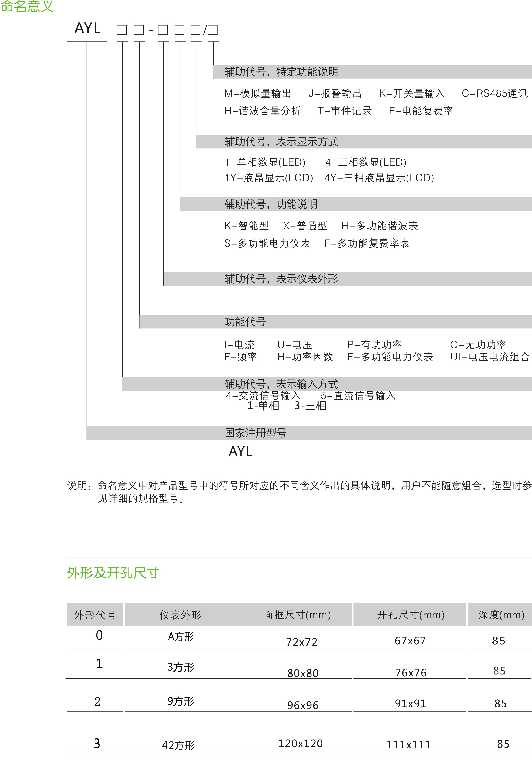532x767 pixels.
Task: Click 1–单相数显(LED) text
Action: 265,162
